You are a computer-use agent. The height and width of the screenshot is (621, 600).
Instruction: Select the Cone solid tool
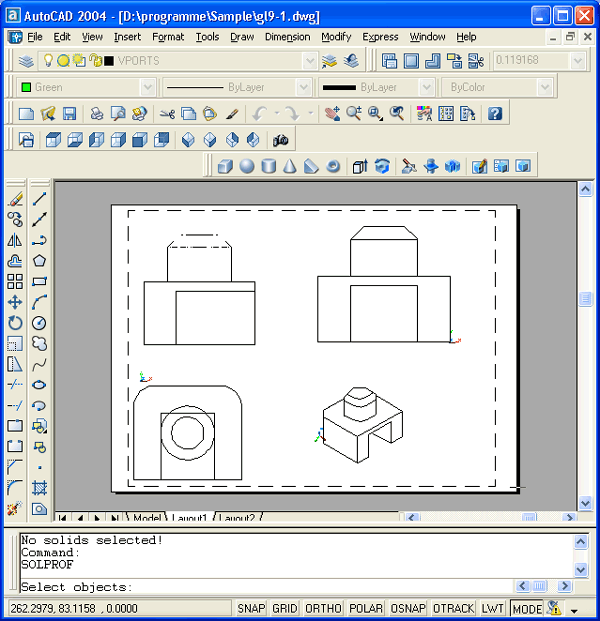coord(290,166)
